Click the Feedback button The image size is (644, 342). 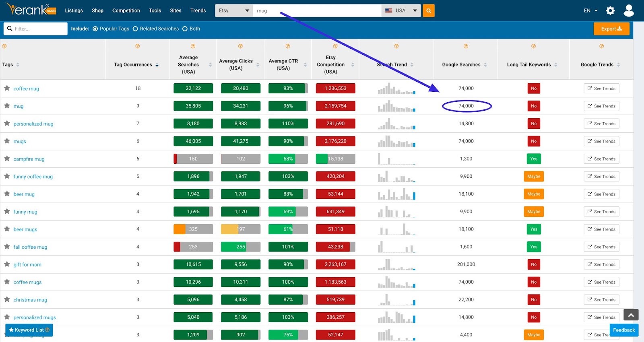624,330
